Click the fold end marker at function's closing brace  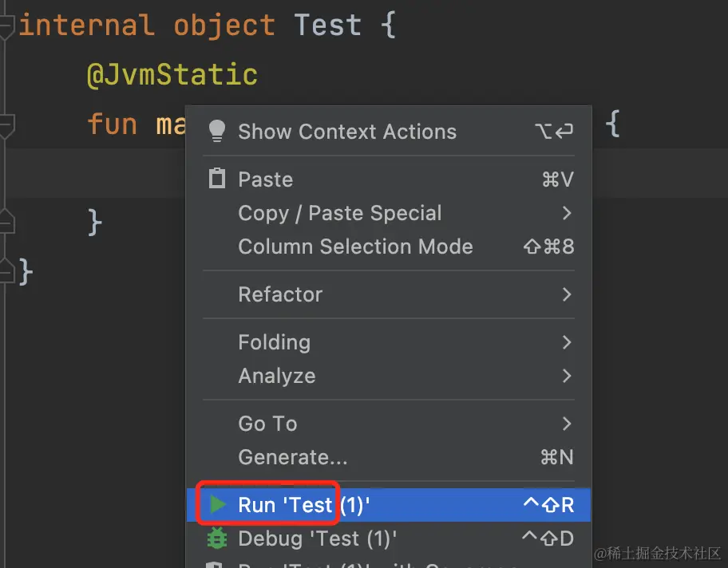pos(7,221)
